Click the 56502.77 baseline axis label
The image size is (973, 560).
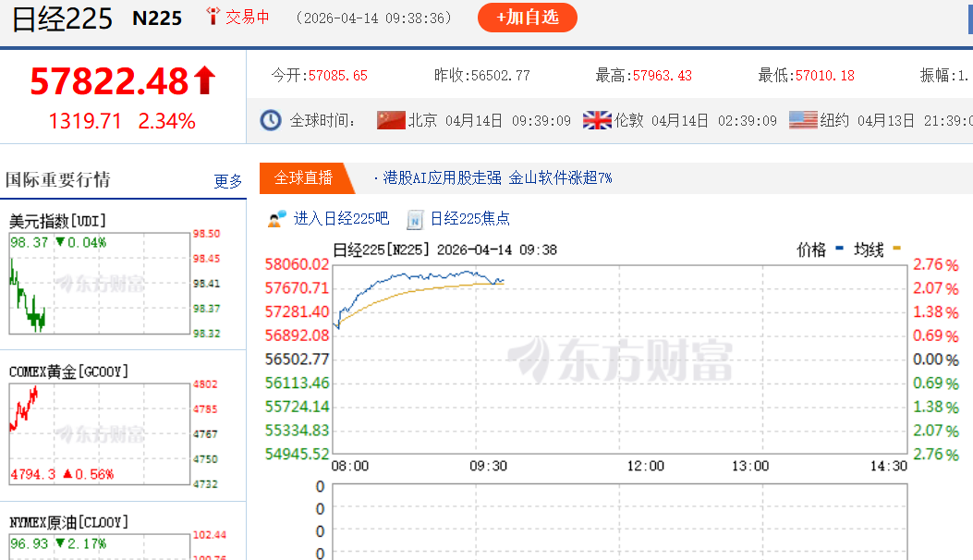[297, 359]
